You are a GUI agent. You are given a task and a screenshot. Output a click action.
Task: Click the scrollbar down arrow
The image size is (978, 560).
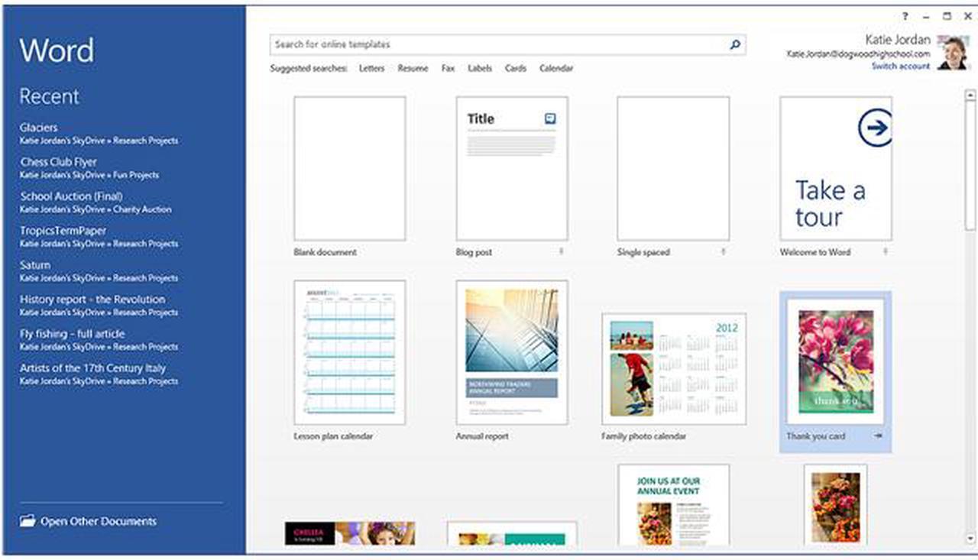970,539
